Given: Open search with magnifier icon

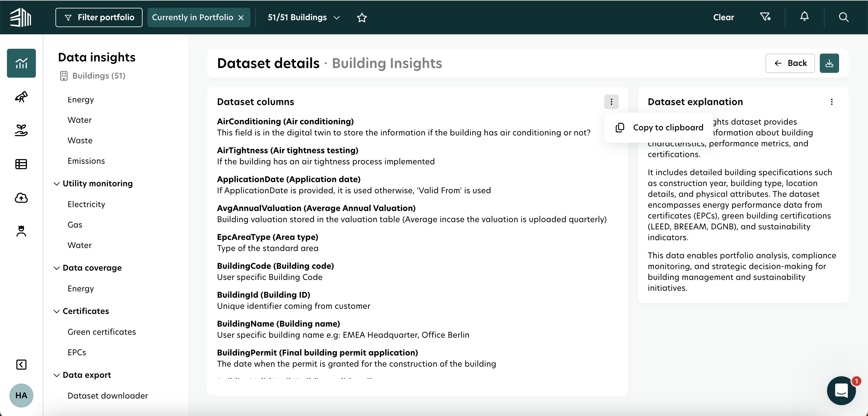Looking at the screenshot, I should click(x=843, y=17).
